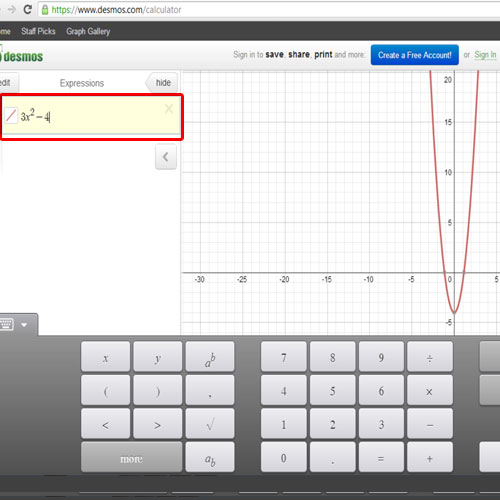500x500 pixels.
Task: Click the square root key
Action: (210, 424)
